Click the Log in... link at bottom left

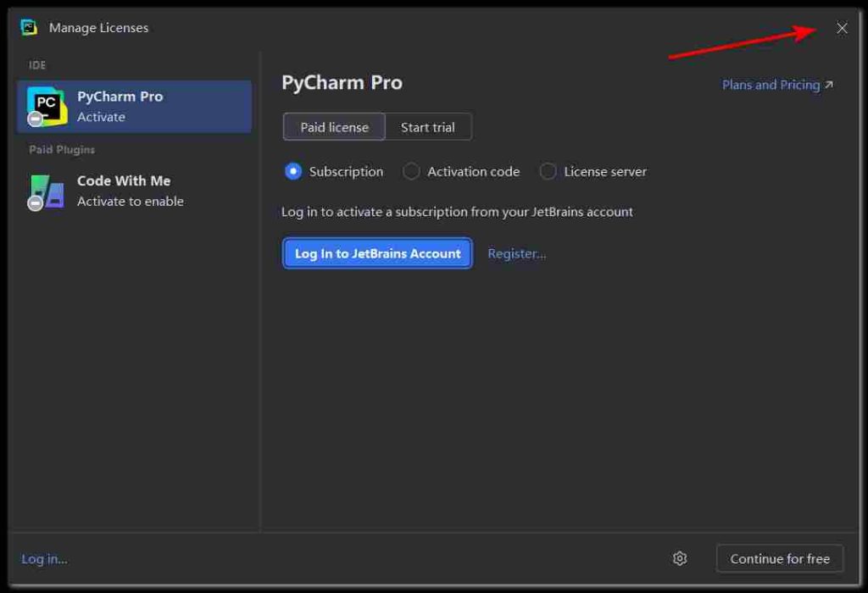pos(44,558)
